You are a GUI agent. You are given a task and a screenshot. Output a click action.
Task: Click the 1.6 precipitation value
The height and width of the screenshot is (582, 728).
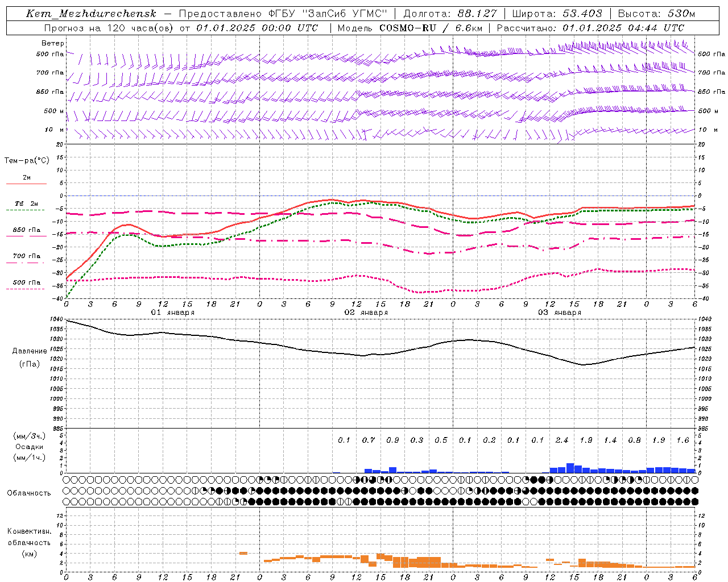tap(682, 440)
